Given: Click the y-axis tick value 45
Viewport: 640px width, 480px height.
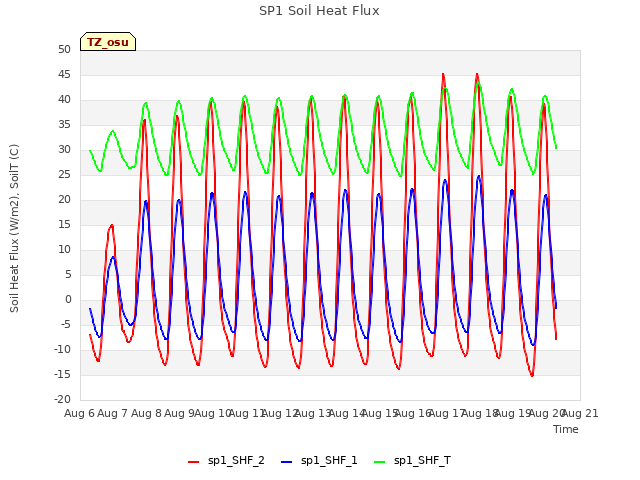Looking at the screenshot, I should click(64, 74).
